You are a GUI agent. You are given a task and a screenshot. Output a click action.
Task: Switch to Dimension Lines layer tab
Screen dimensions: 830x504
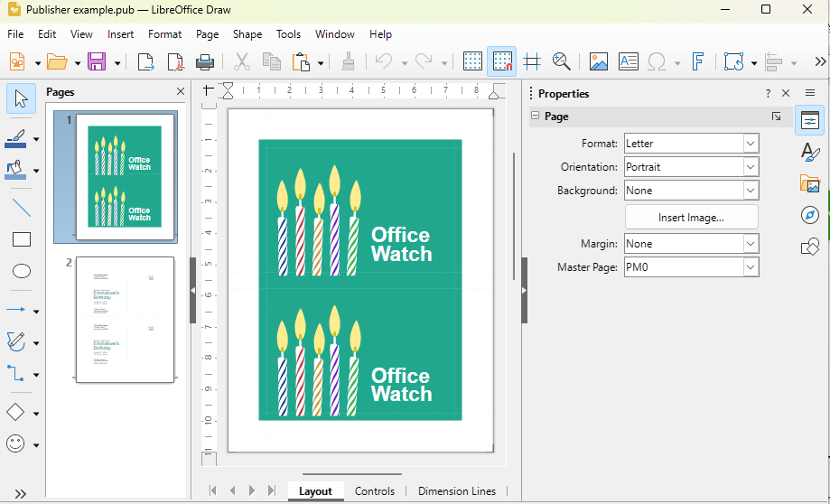pos(457,491)
